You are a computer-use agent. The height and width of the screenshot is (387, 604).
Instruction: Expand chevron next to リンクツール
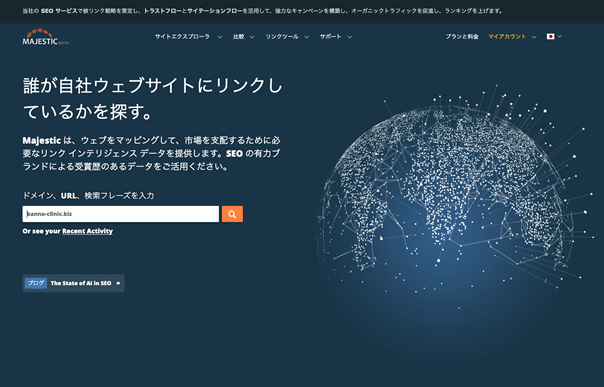pos(306,37)
